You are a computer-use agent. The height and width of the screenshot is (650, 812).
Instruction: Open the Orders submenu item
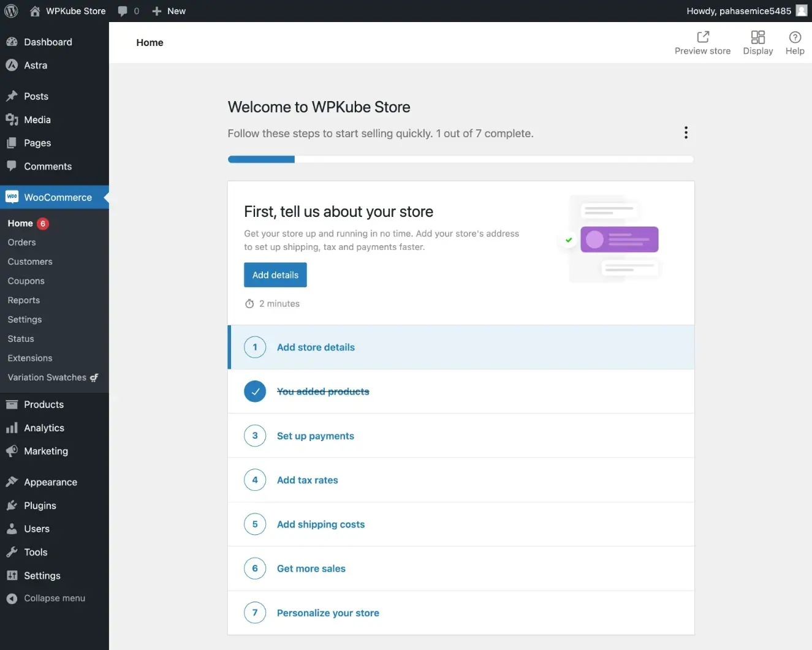(21, 243)
